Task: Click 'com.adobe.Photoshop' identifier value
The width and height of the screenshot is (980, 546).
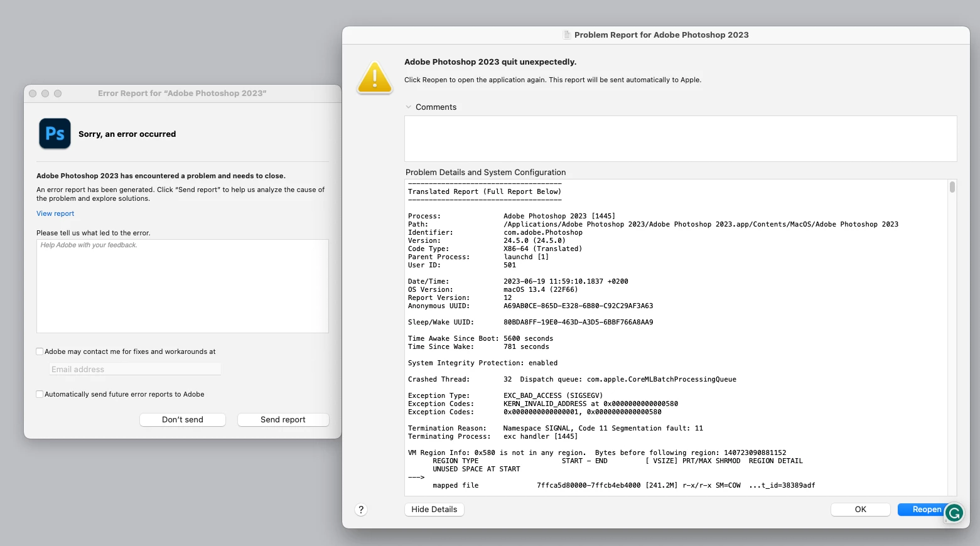Action: click(x=543, y=233)
